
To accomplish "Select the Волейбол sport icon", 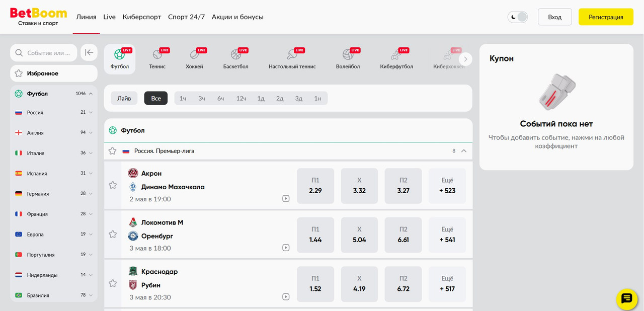I will pyautogui.click(x=348, y=59).
